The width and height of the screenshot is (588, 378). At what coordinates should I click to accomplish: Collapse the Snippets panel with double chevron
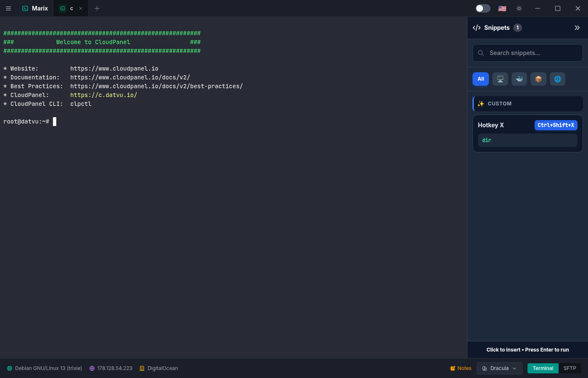[577, 28]
